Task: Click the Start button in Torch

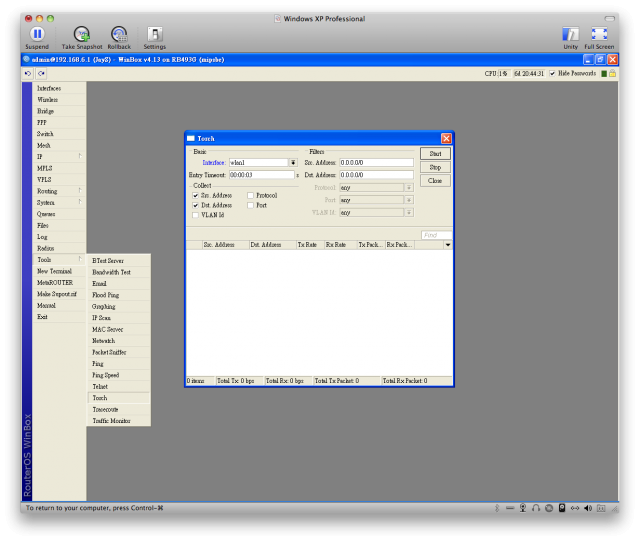Action: (435, 154)
